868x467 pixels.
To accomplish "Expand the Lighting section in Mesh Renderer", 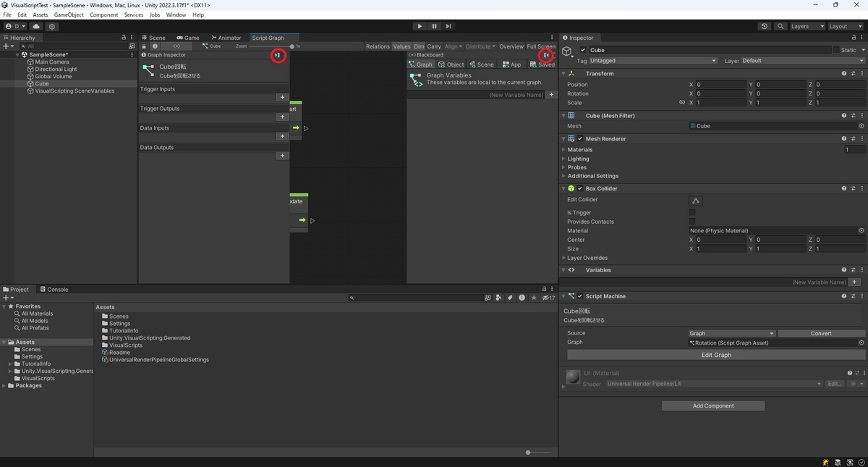I will coord(564,159).
